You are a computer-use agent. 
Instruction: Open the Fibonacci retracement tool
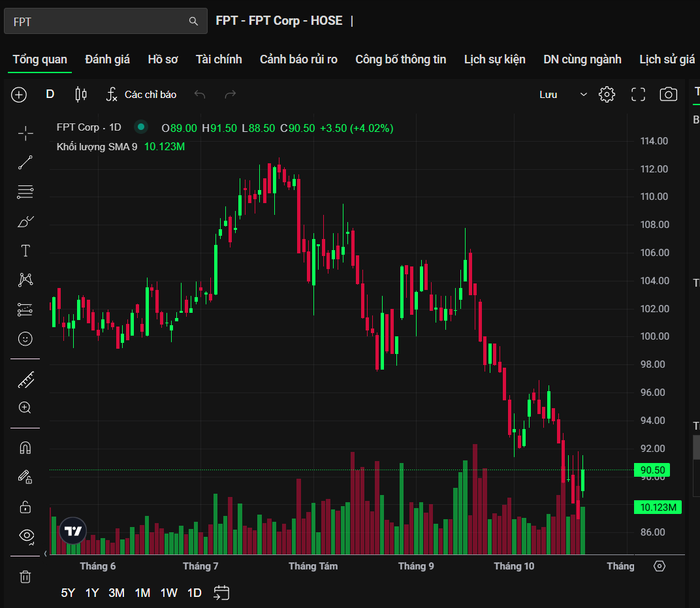[25, 192]
